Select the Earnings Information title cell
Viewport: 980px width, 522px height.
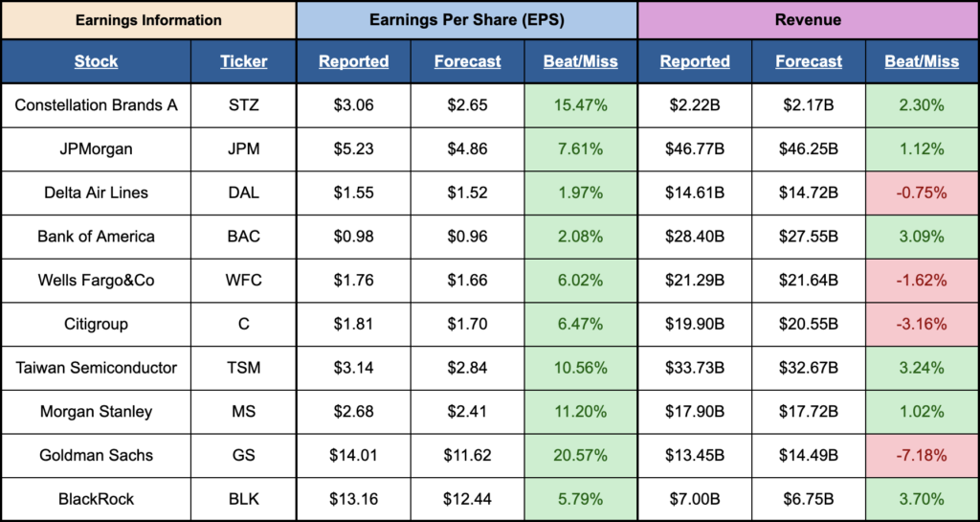tap(147, 19)
